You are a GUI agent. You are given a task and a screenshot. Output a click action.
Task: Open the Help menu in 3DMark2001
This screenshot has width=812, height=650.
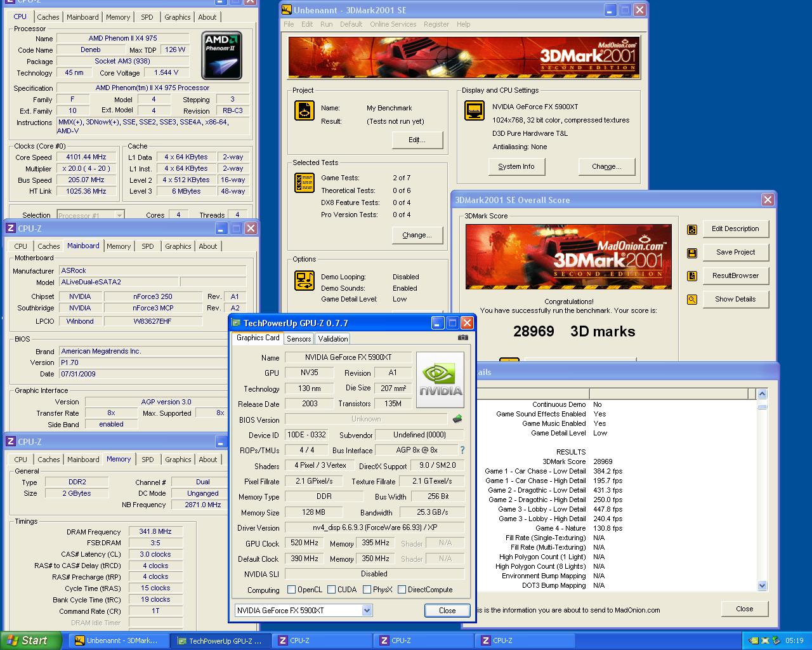pos(464,24)
